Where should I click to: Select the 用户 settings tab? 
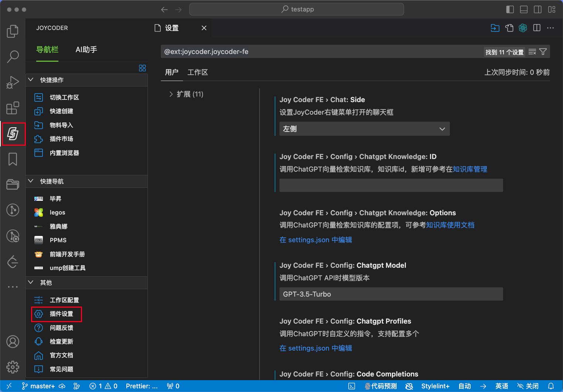coord(172,72)
